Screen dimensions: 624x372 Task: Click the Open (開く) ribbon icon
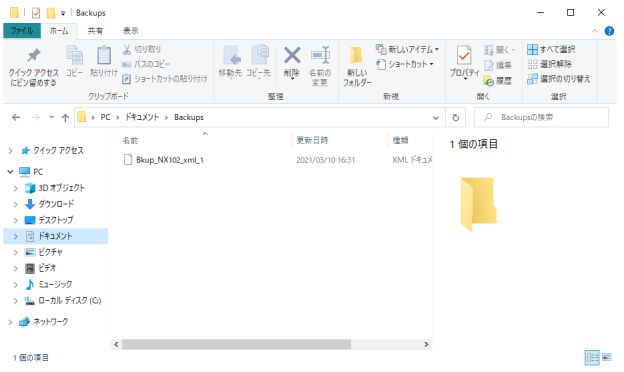coord(499,50)
